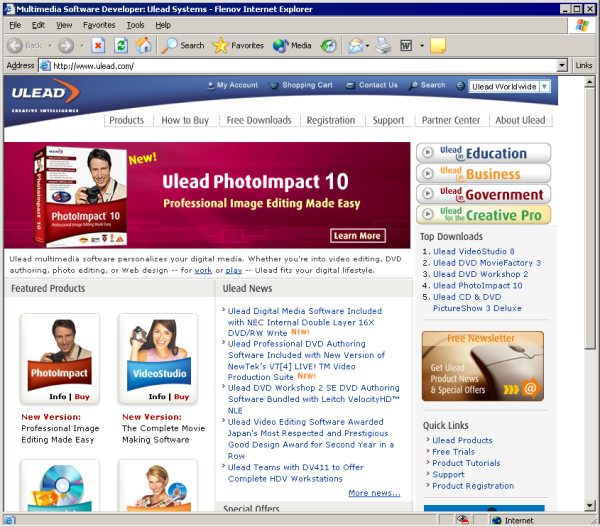Go to the Support navigation tab
The width and height of the screenshot is (600, 527).
[x=388, y=120]
